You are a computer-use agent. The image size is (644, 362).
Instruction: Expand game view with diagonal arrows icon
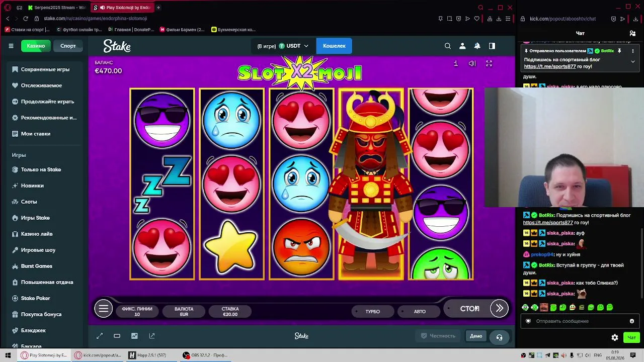click(100, 336)
